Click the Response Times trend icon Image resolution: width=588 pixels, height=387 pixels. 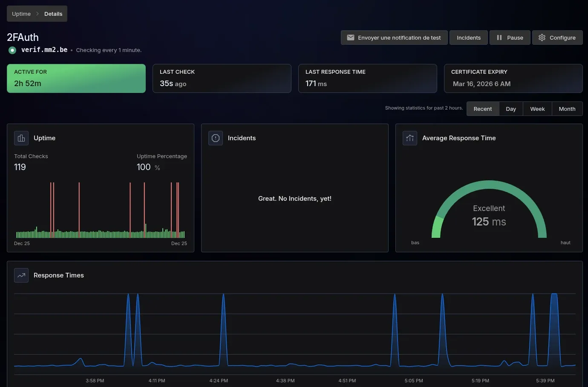[21, 275]
